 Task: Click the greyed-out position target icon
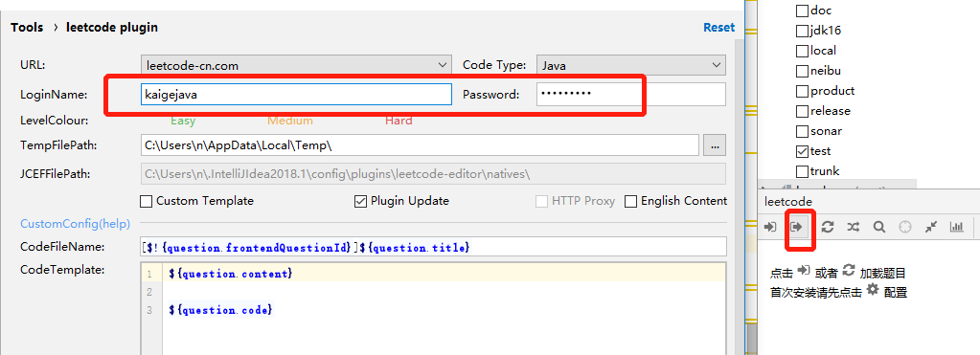(905, 227)
